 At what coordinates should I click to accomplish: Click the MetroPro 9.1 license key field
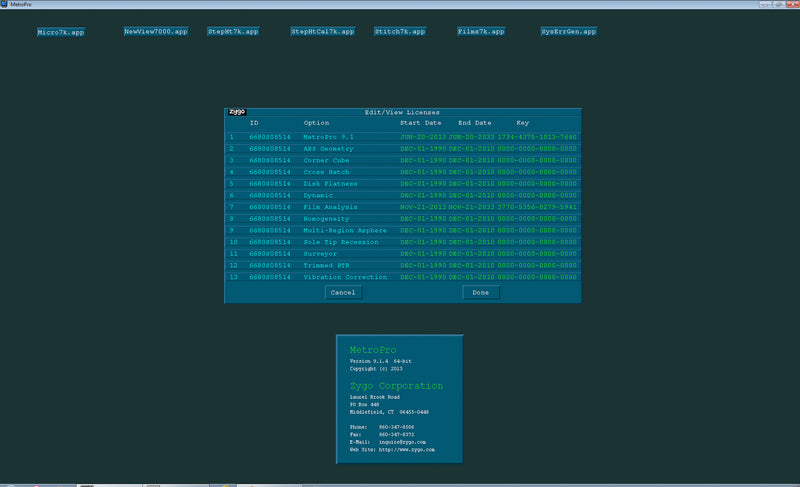tap(539, 137)
